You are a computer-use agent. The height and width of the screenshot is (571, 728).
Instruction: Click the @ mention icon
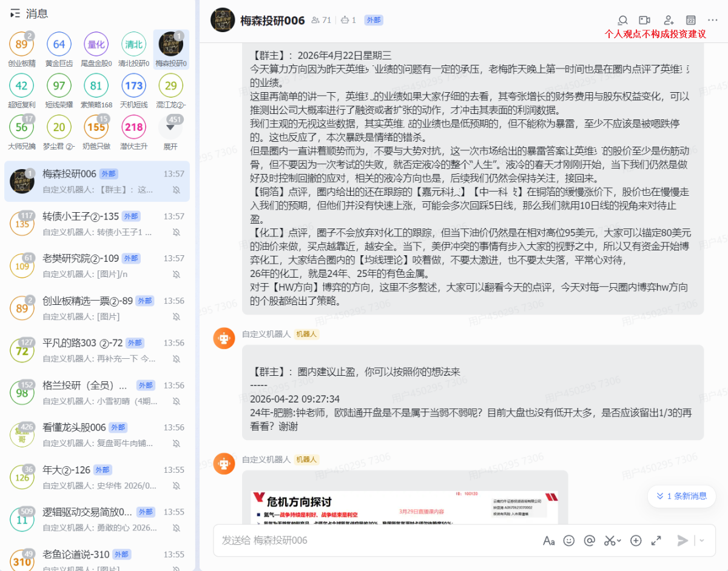(588, 541)
